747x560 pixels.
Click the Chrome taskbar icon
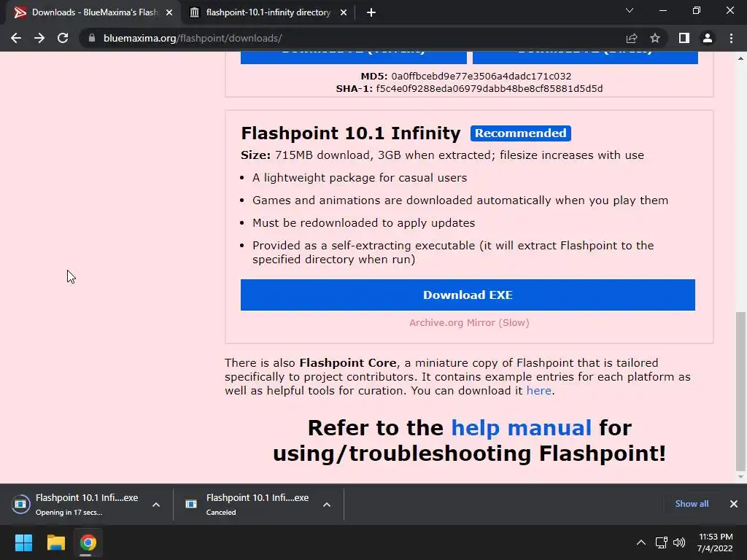coord(88,542)
